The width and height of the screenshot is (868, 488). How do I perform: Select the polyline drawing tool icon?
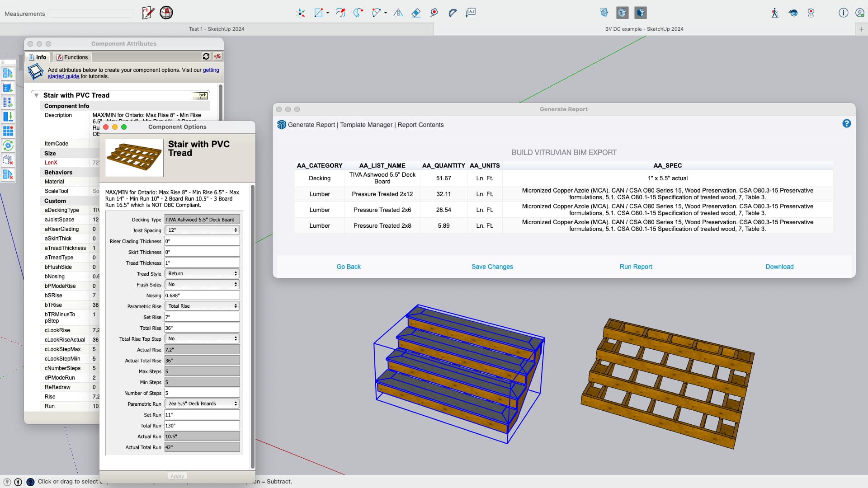pyautogui.click(x=376, y=13)
